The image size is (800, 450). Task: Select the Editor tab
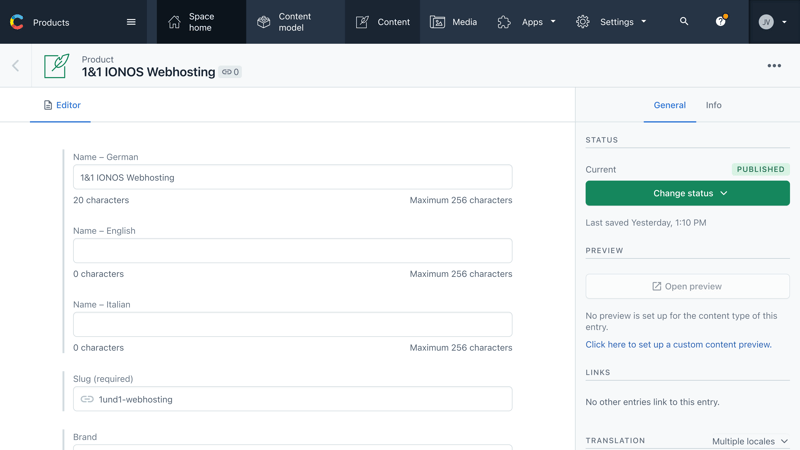(x=61, y=105)
